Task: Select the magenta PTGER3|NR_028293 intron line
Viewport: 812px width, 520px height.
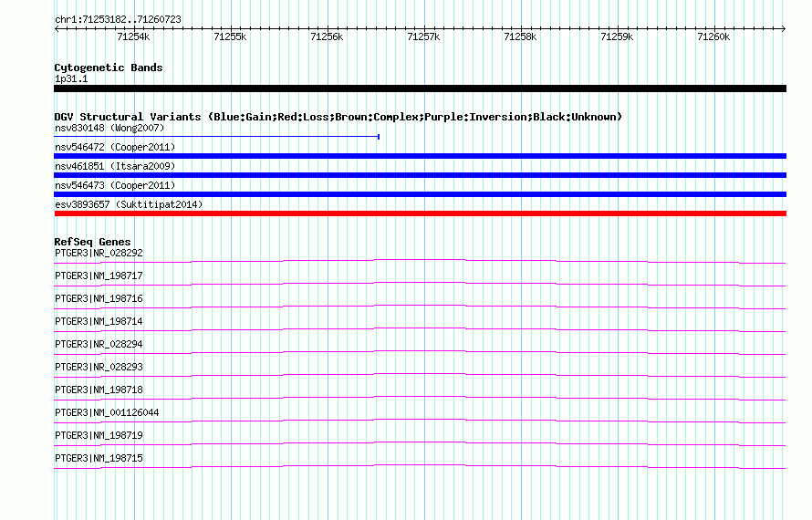Action: tap(420, 375)
